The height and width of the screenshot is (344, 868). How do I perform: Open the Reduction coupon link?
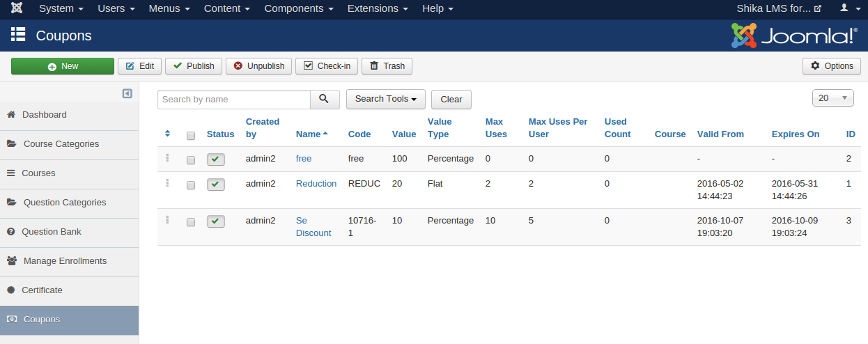pos(316,184)
